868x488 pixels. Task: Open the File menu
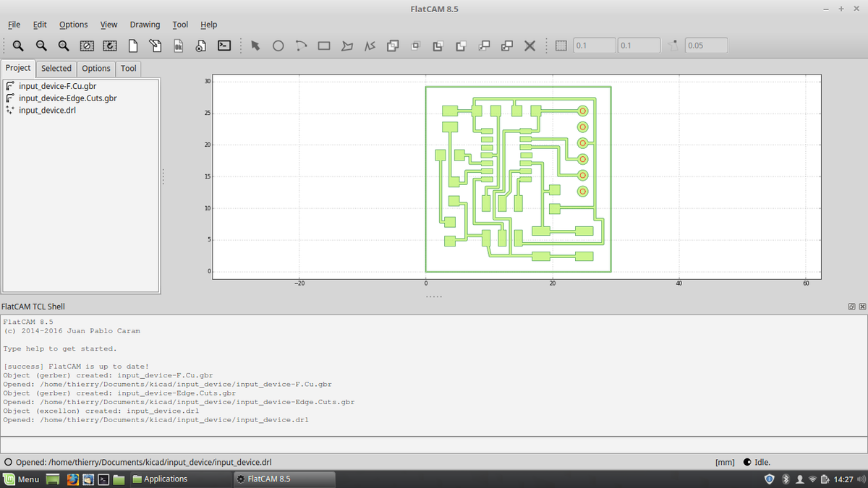click(x=14, y=25)
